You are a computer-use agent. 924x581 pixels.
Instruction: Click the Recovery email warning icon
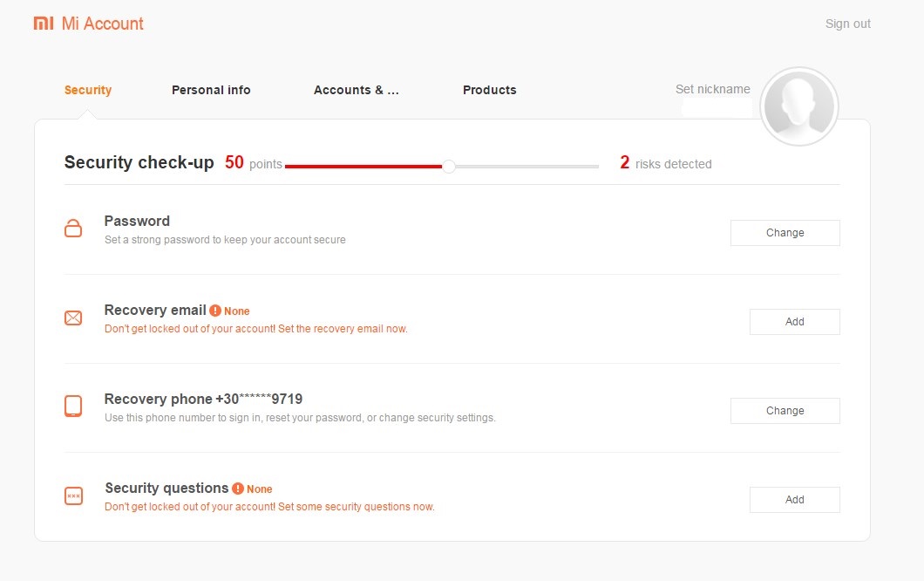tap(215, 311)
